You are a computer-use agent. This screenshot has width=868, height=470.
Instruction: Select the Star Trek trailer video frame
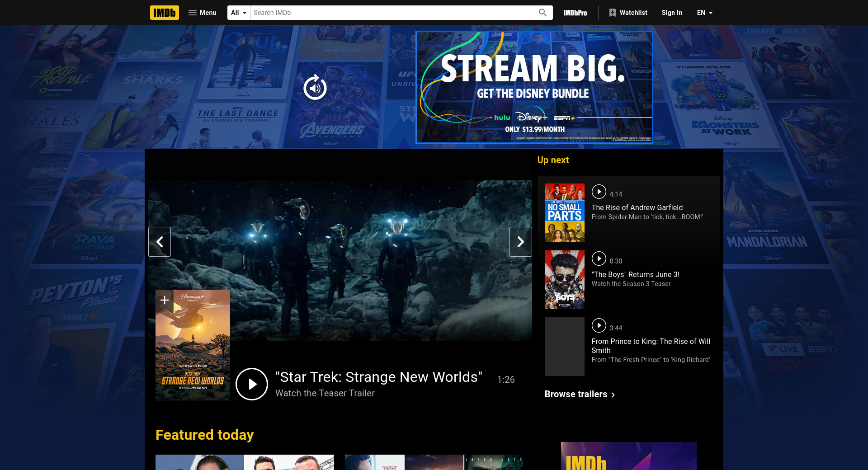click(340, 261)
